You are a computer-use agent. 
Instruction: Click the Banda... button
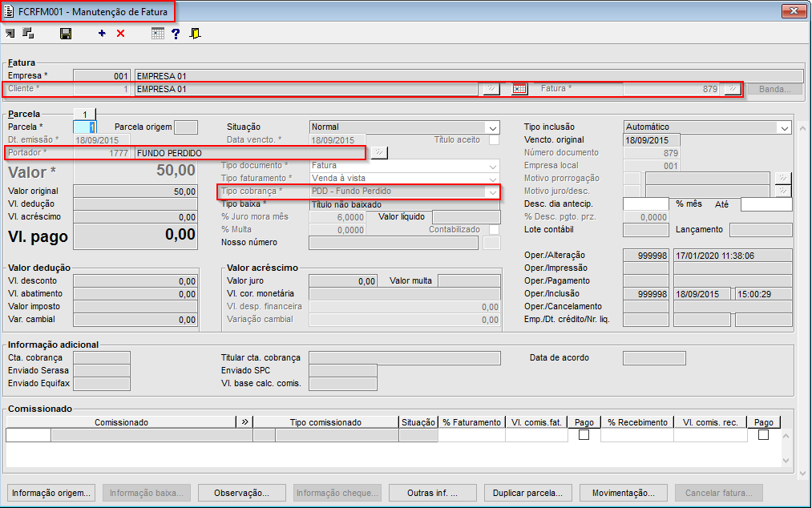[774, 89]
